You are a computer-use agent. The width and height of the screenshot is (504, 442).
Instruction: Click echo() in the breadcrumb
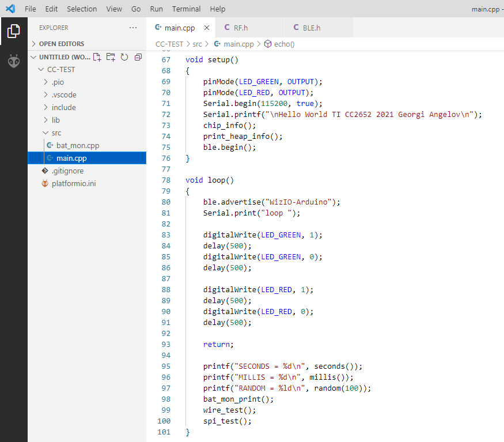pyautogui.click(x=284, y=44)
